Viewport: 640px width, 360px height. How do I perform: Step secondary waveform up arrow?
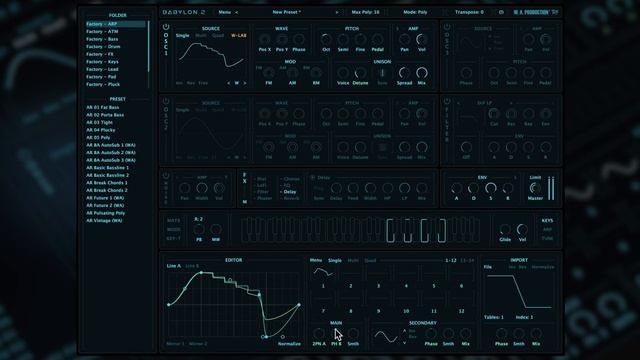[404, 331]
